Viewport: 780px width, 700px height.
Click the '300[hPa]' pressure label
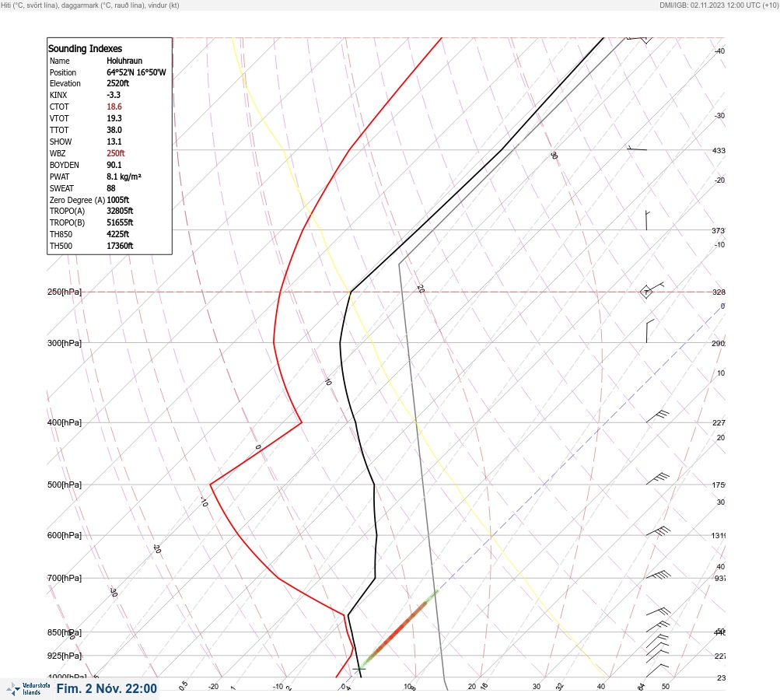click(65, 343)
